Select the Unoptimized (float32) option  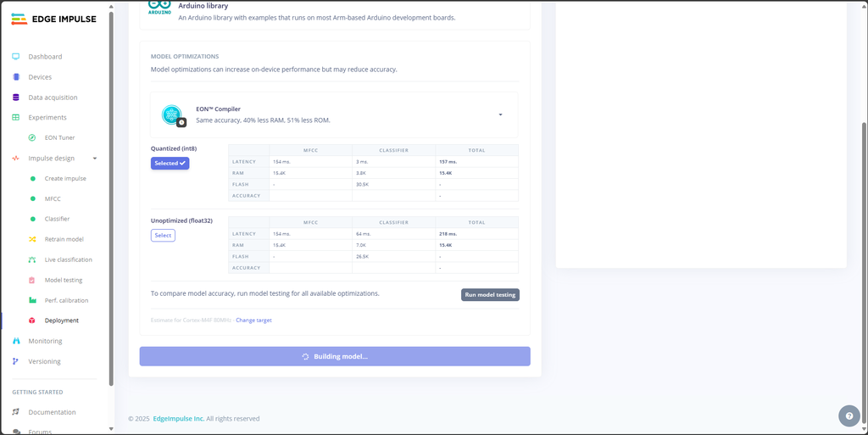[x=163, y=235]
